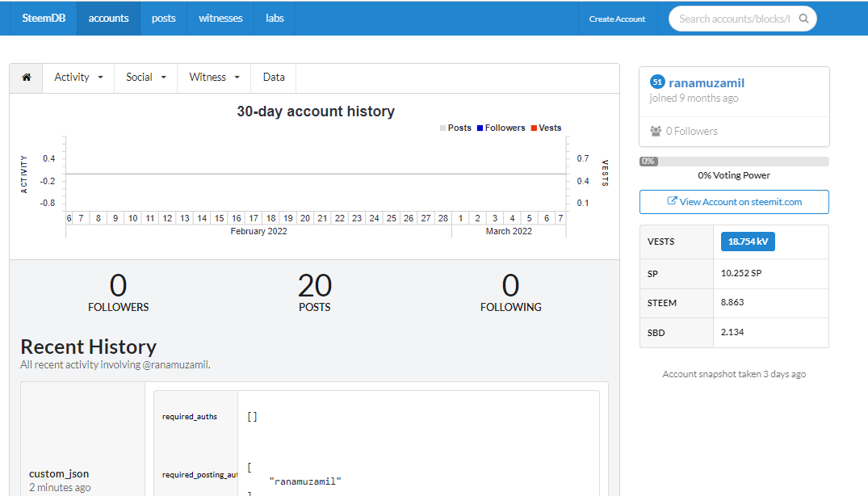The height and width of the screenshot is (496, 868).
Task: Click the 30-day account history title
Action: pyautogui.click(x=316, y=111)
